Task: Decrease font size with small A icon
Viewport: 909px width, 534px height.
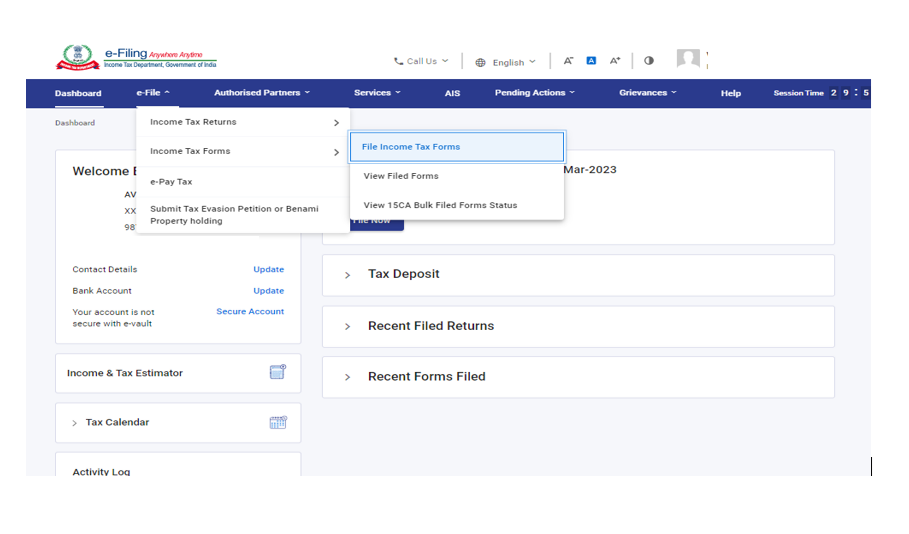Action: pyautogui.click(x=568, y=61)
